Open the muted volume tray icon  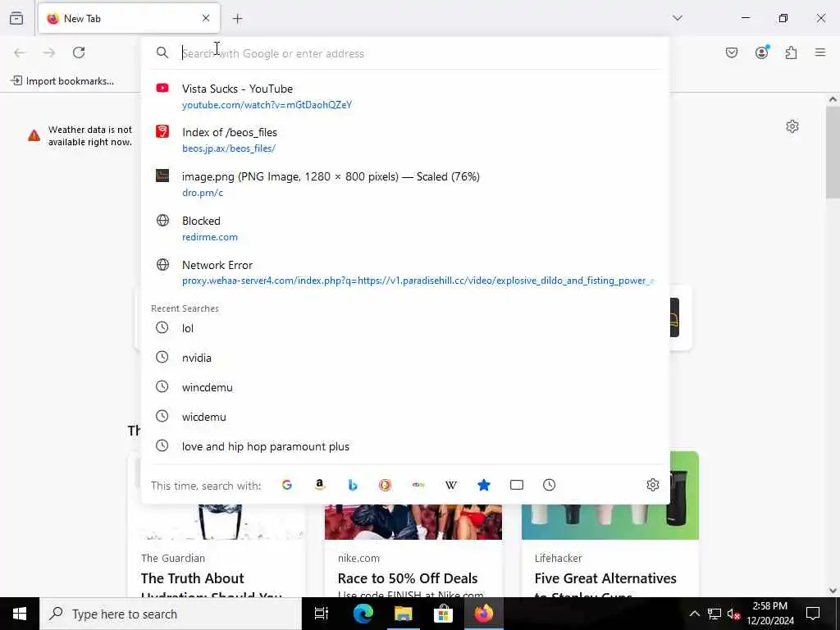733,614
